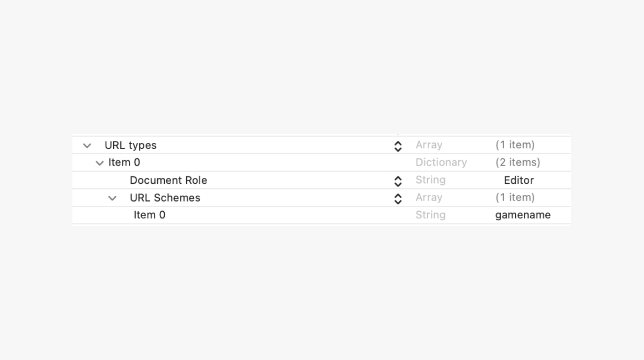Select the Document Role key label
The height and width of the screenshot is (360, 644).
[x=168, y=180]
